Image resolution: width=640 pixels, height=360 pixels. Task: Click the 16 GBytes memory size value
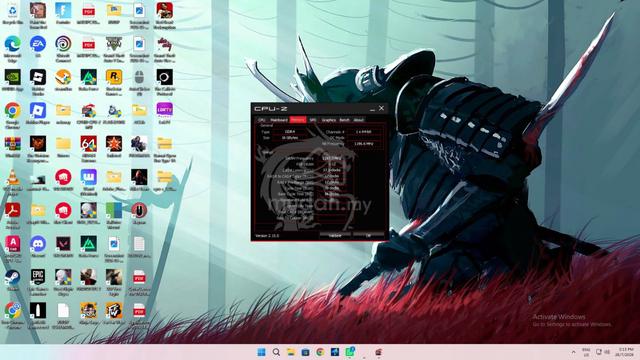pos(290,138)
